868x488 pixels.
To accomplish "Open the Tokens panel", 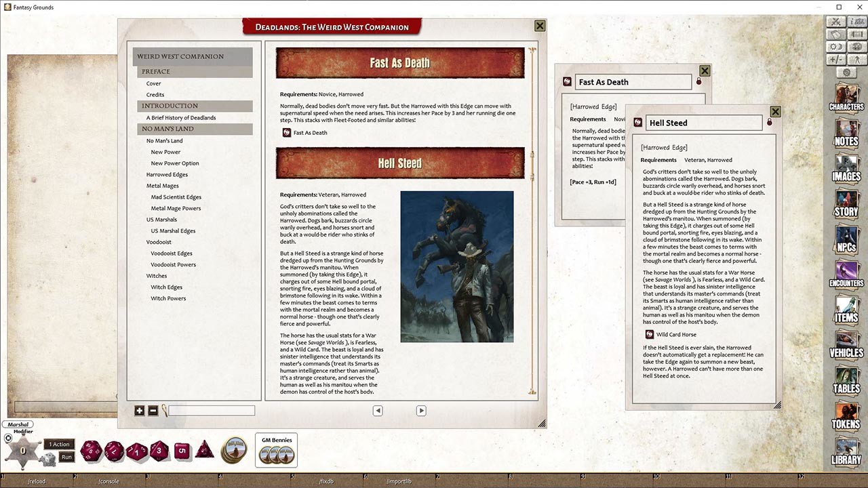I will point(846,419).
